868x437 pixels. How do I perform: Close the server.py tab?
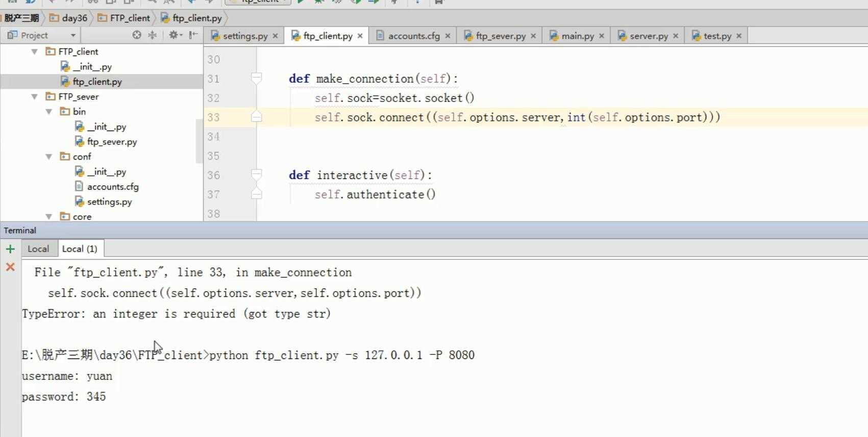(676, 36)
